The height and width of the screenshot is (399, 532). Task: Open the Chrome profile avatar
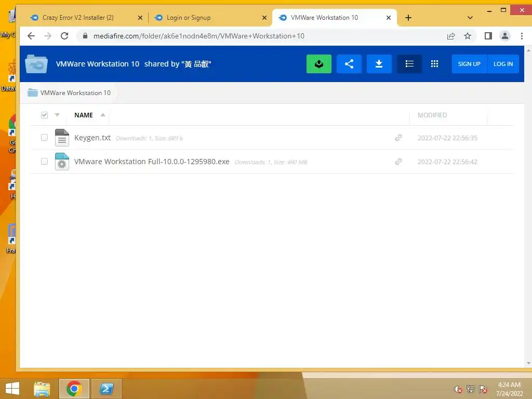point(505,36)
